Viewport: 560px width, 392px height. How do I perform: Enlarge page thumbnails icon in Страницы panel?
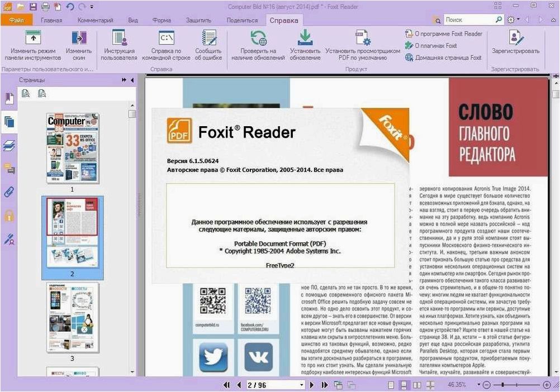(26, 93)
